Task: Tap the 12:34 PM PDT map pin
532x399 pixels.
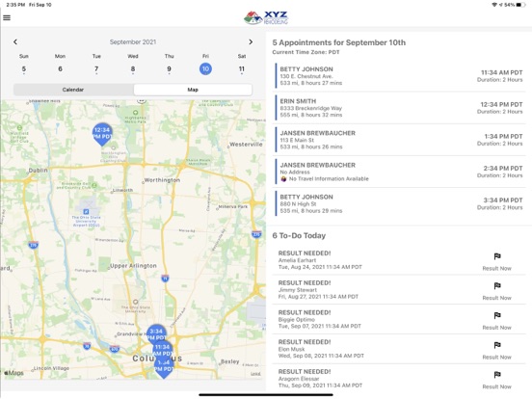Action: click(x=102, y=134)
